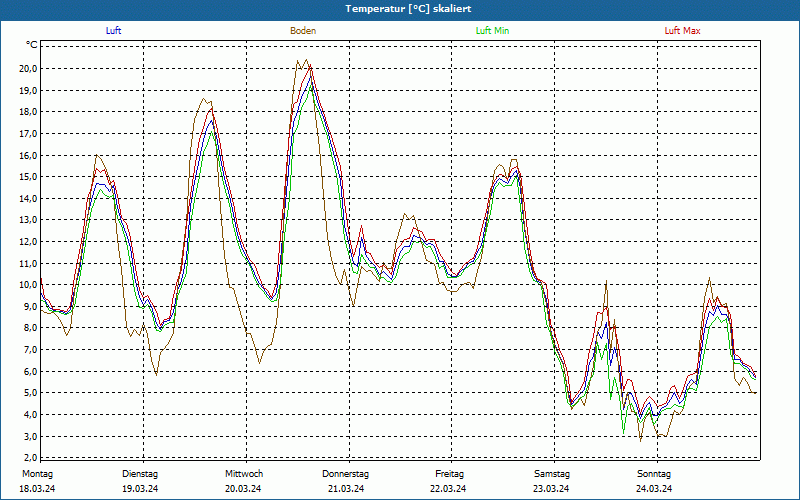
Task: Click the date 23.03.24
Action: click(551, 489)
